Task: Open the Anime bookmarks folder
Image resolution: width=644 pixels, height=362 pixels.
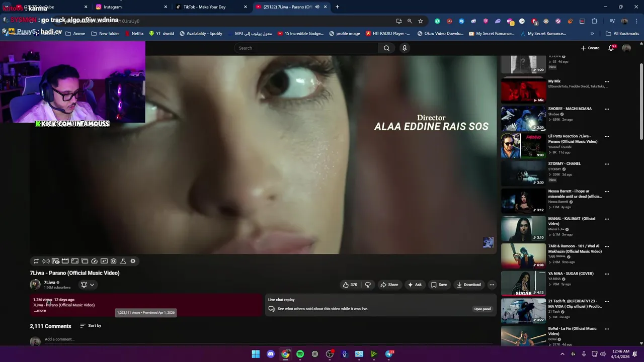Action: 74,34
